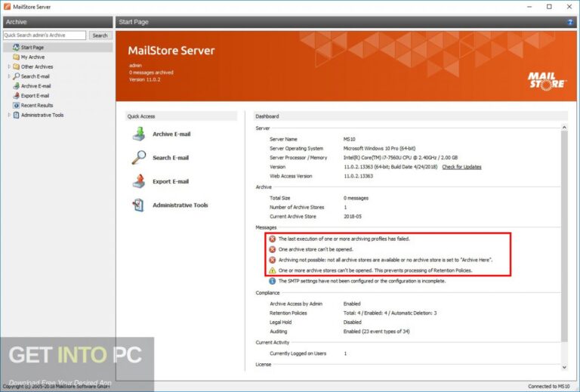Click the blue help icon in Start Page header
Image resolution: width=580 pixels, height=392 pixels.
coord(570,22)
